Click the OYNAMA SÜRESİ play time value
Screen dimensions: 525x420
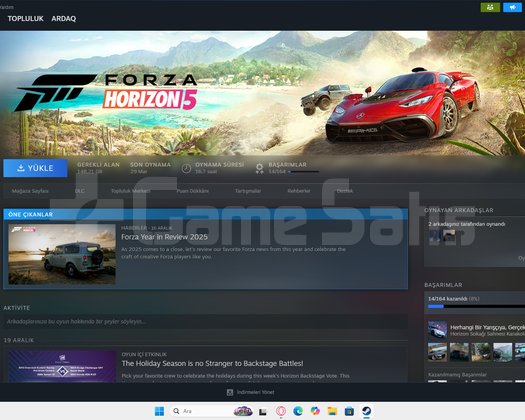[206, 172]
